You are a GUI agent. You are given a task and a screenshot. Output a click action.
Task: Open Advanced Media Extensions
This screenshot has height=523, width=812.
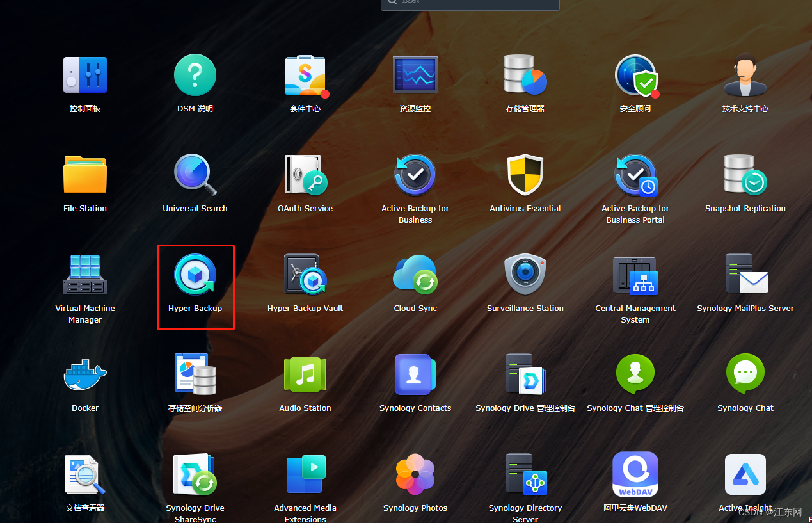coord(305,474)
